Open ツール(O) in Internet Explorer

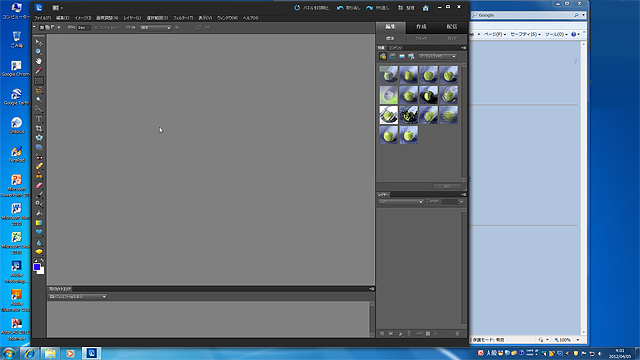(x=556, y=34)
